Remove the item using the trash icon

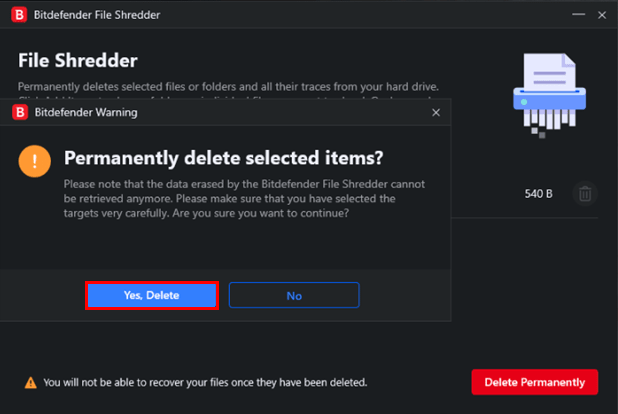click(x=585, y=194)
